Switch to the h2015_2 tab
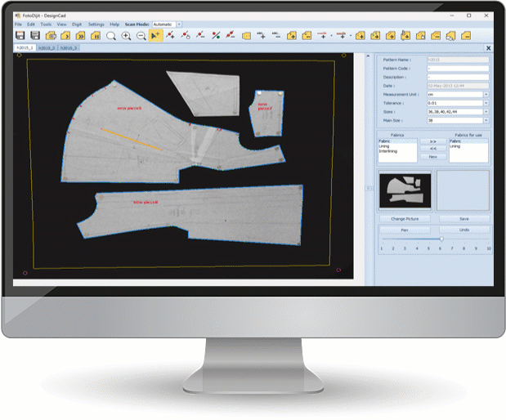The height and width of the screenshot is (420, 506). pyautogui.click(x=48, y=48)
